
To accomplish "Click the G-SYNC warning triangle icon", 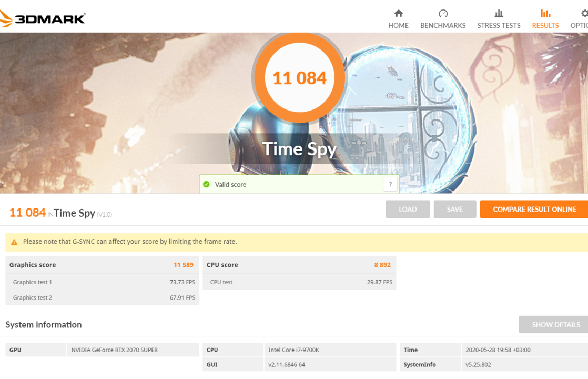I will point(14,242).
